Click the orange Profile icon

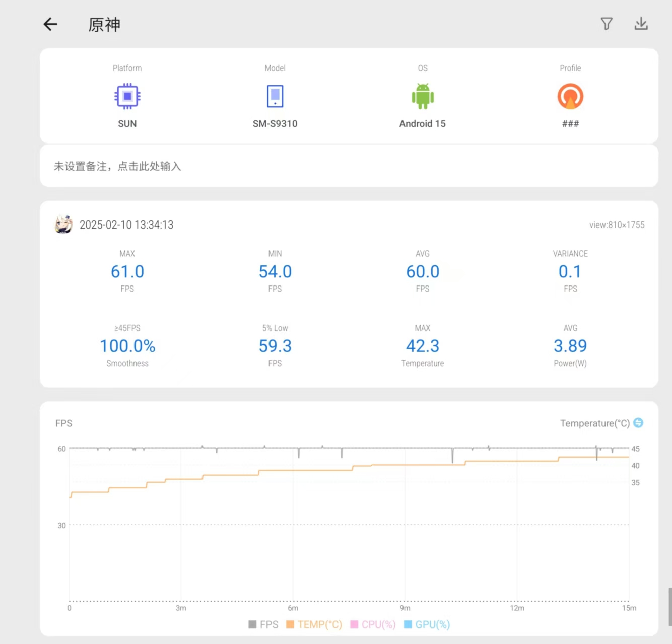click(570, 96)
